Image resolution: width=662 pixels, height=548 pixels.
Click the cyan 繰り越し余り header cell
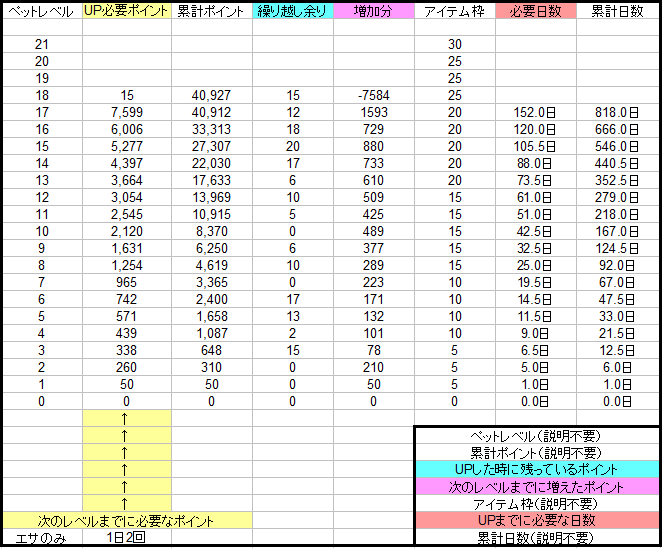point(292,10)
